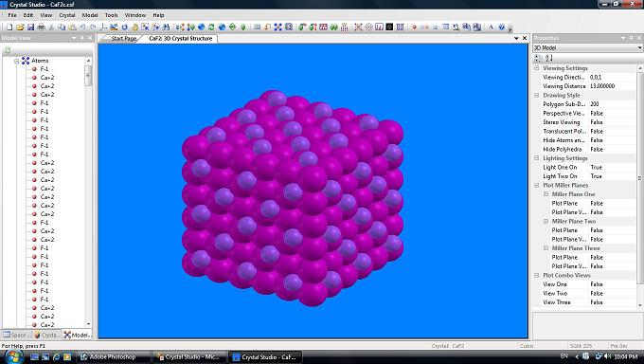Click the New document icon
The image size is (644, 364).
pos(9,27)
